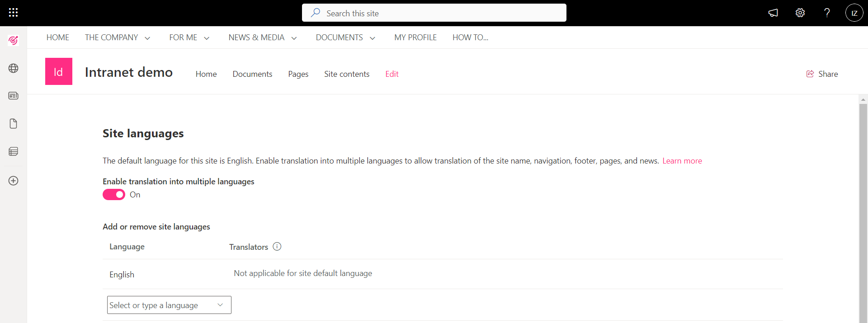Follow the Learn more link
This screenshot has width=868, height=323.
pyautogui.click(x=682, y=161)
